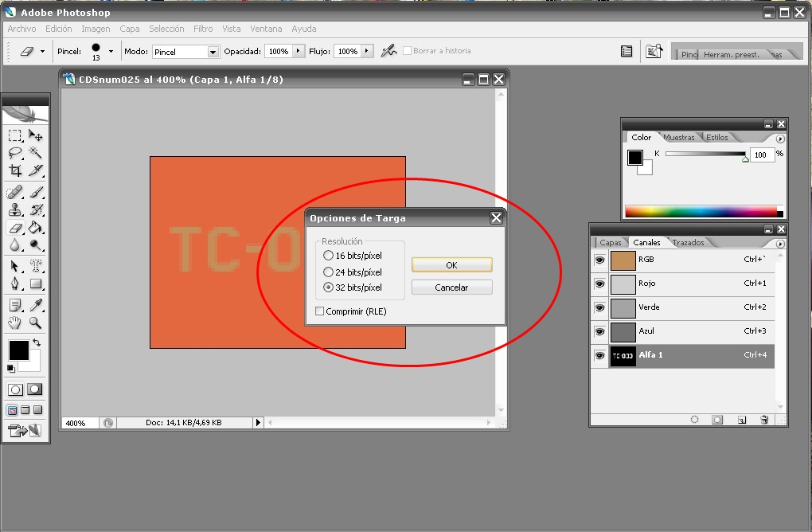Select the Slice tool
The width and height of the screenshot is (812, 532).
click(35, 170)
